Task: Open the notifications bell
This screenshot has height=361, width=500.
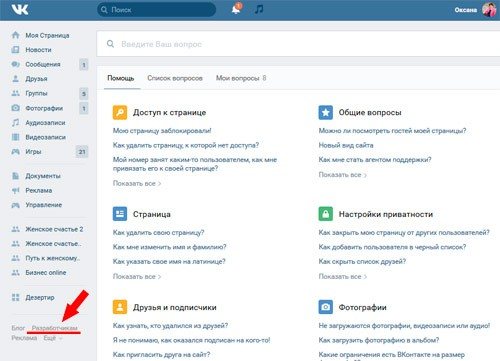Action: click(236, 9)
